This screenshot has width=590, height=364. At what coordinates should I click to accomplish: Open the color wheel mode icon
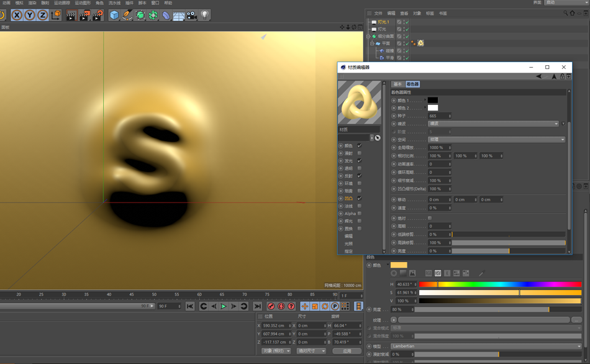click(x=394, y=273)
